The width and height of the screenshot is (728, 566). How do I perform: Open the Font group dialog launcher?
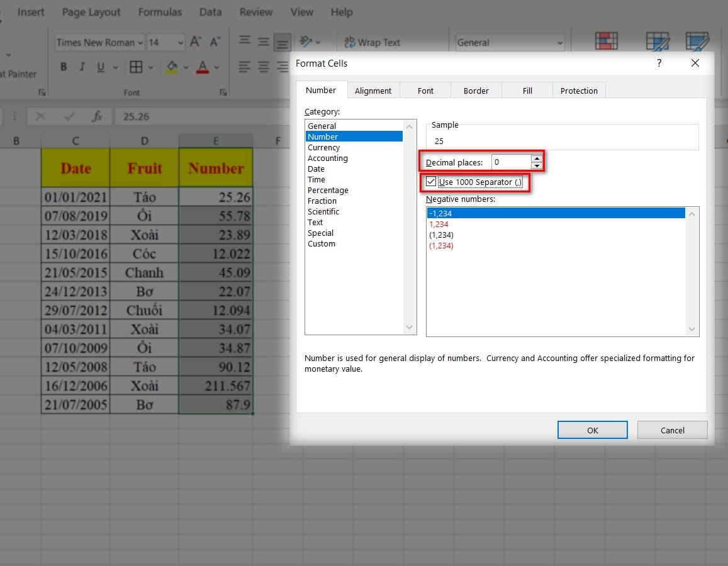tap(223, 92)
